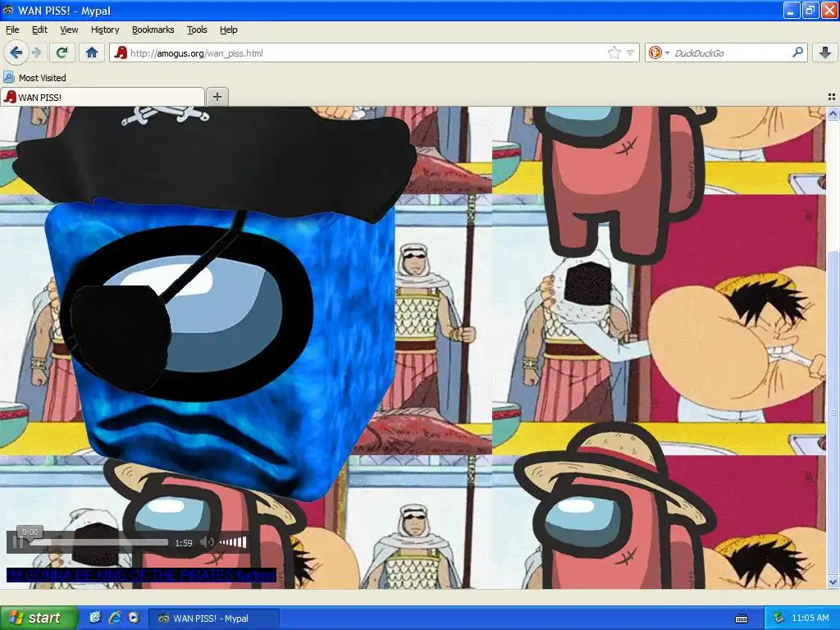This screenshot has width=840, height=630.
Task: Follow the KING OF THE PIRATES link
Action: [x=141, y=575]
